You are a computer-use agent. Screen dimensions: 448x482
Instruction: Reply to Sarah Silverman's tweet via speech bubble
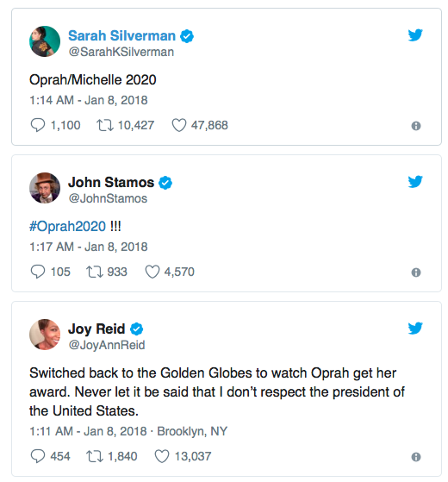pyautogui.click(x=38, y=125)
